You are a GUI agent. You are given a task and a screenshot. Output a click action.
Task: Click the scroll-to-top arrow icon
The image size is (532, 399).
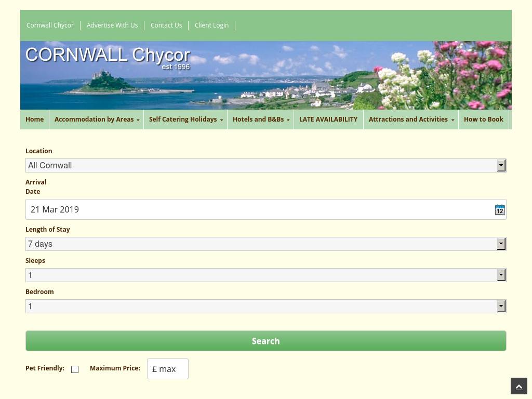click(518, 387)
